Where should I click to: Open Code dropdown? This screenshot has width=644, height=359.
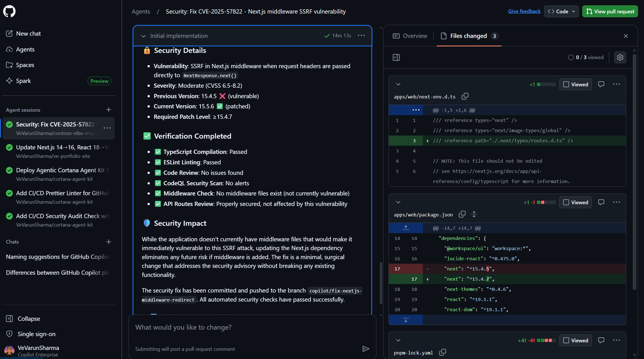[x=561, y=11]
